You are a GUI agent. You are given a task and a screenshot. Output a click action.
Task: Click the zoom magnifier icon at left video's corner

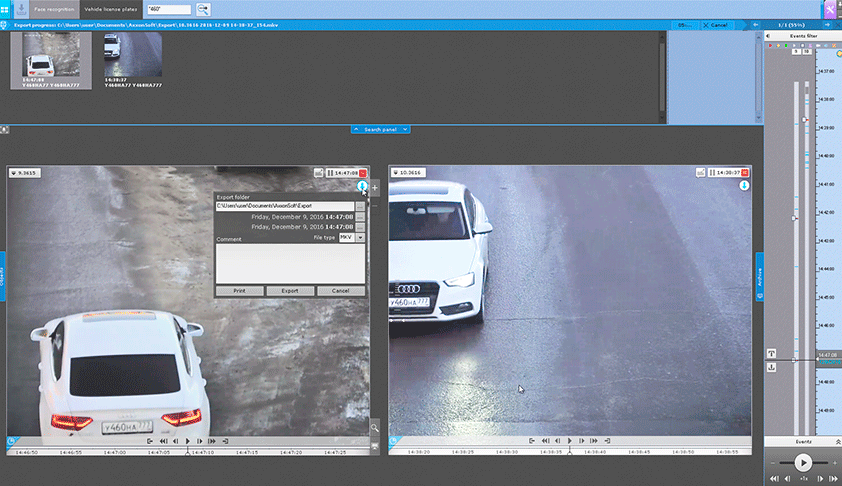[x=375, y=427]
